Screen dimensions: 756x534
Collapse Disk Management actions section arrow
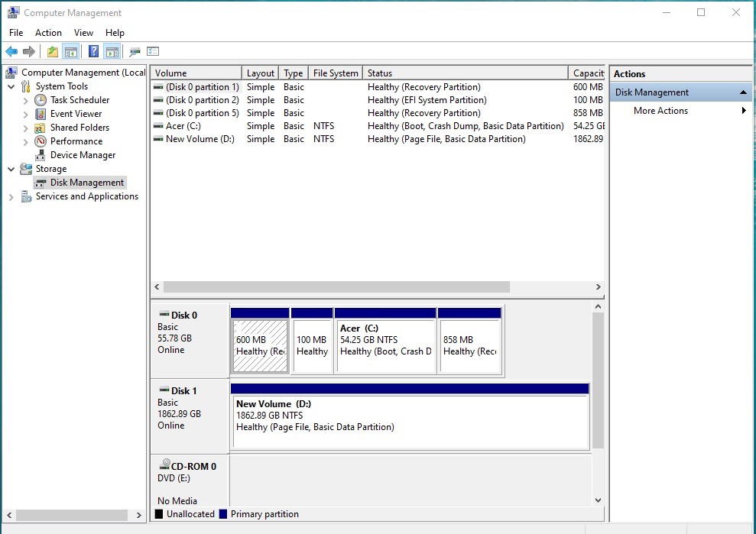pyautogui.click(x=743, y=92)
